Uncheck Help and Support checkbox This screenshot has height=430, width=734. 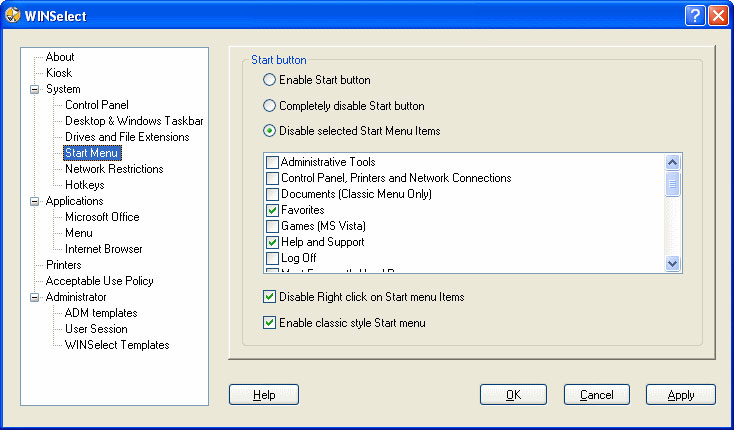click(x=272, y=242)
